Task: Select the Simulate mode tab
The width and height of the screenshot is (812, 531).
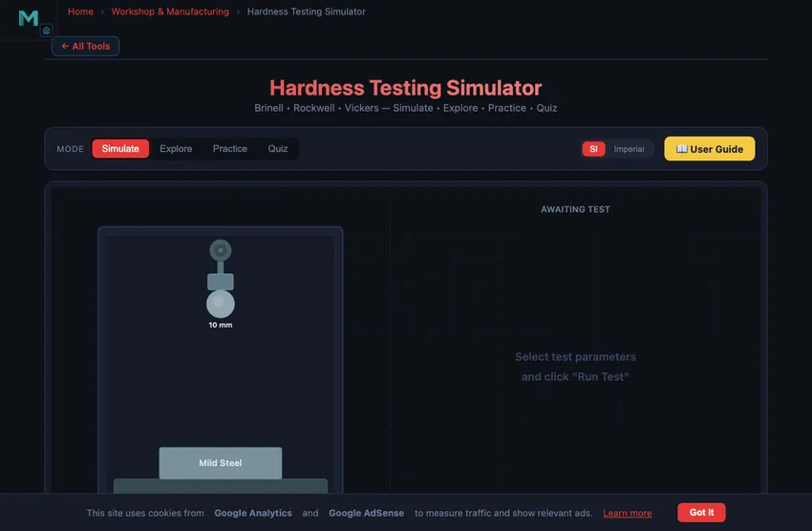Action: [x=120, y=149]
